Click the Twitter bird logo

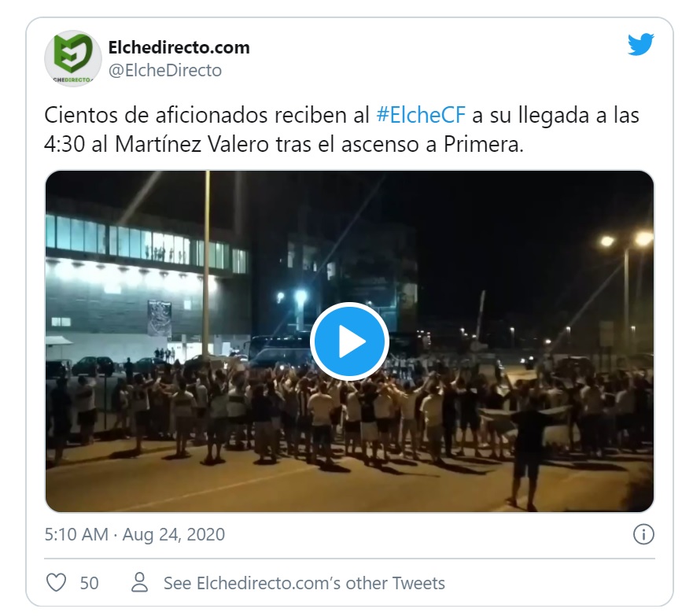click(x=640, y=44)
